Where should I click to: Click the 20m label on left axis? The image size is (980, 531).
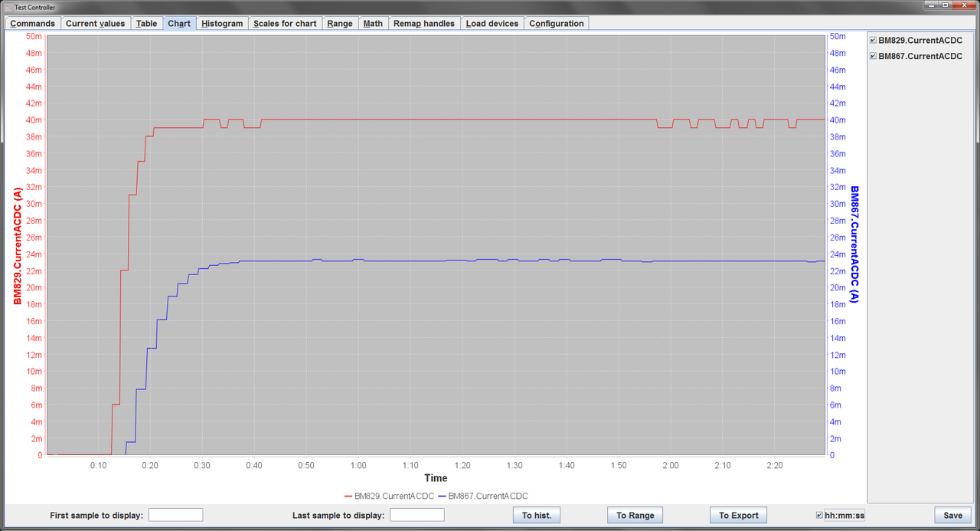click(x=34, y=288)
